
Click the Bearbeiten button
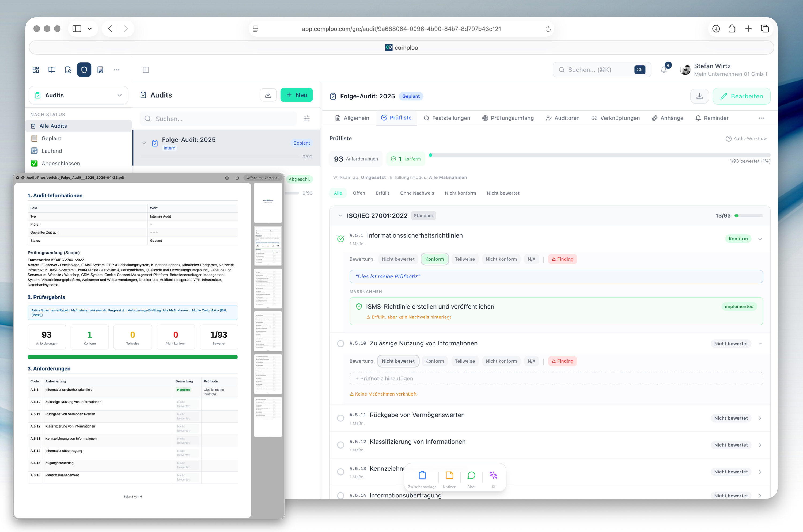point(741,96)
